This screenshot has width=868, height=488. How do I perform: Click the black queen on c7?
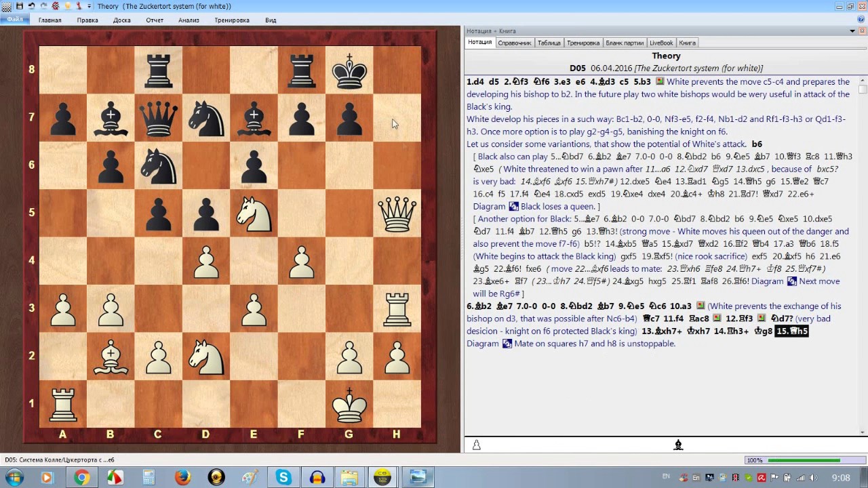[158, 117]
